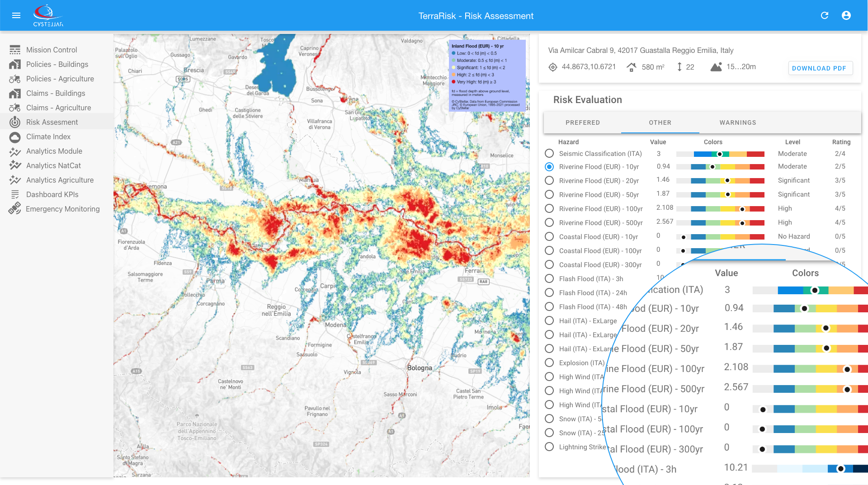Switch to the PREFERED tab

[582, 122]
